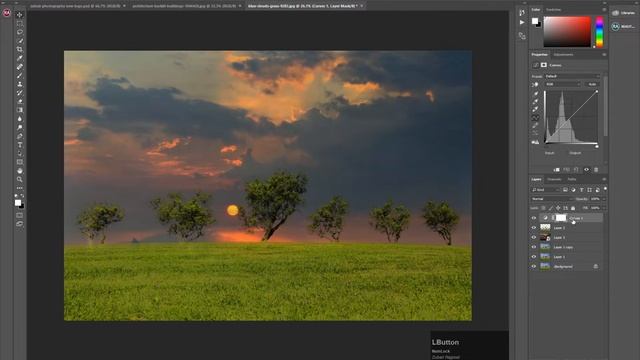Toggle the layer filter on/off switch
Viewport: 640px width, 360px height.
[605, 189]
